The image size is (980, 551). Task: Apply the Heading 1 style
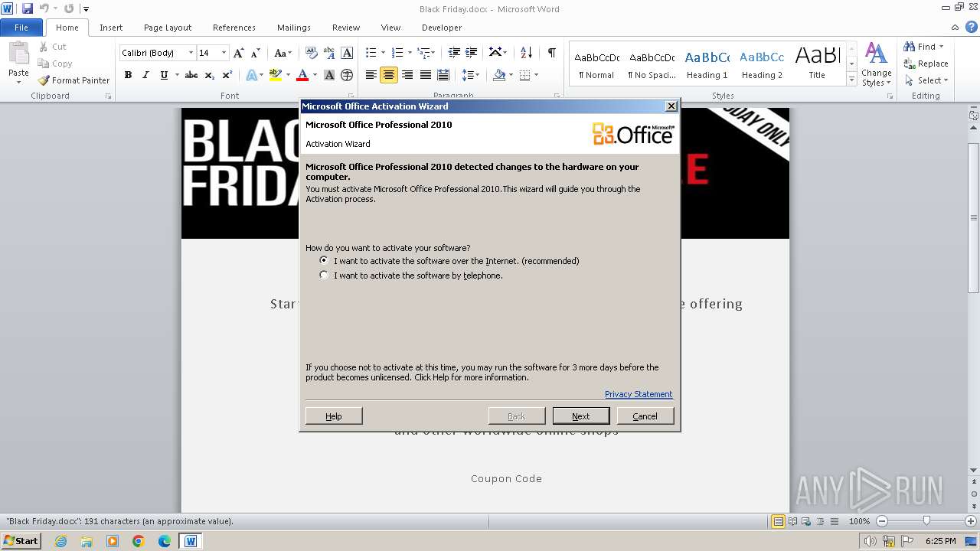point(707,64)
